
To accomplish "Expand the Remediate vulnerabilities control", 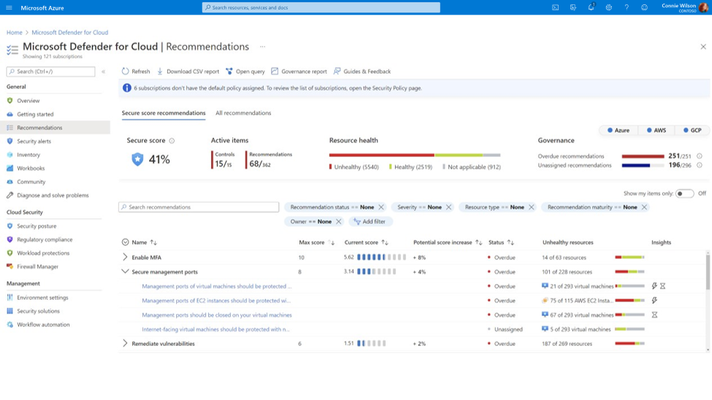I will pos(125,343).
